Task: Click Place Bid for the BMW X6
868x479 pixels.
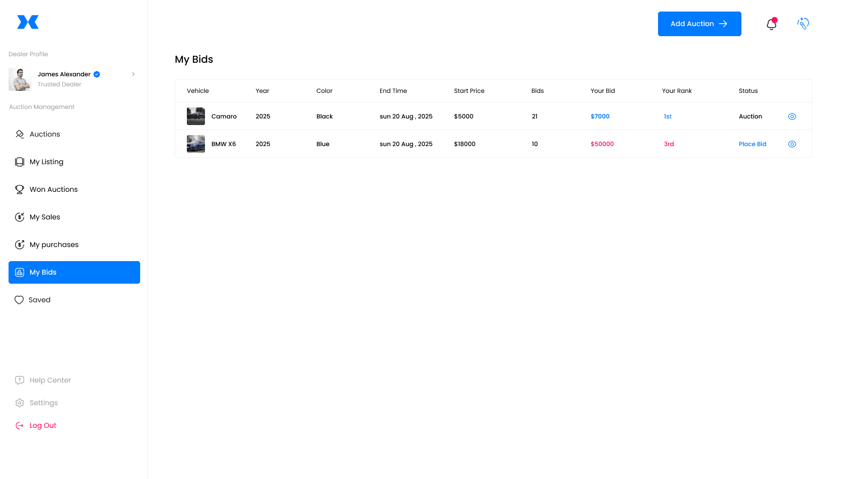Action: tap(752, 144)
